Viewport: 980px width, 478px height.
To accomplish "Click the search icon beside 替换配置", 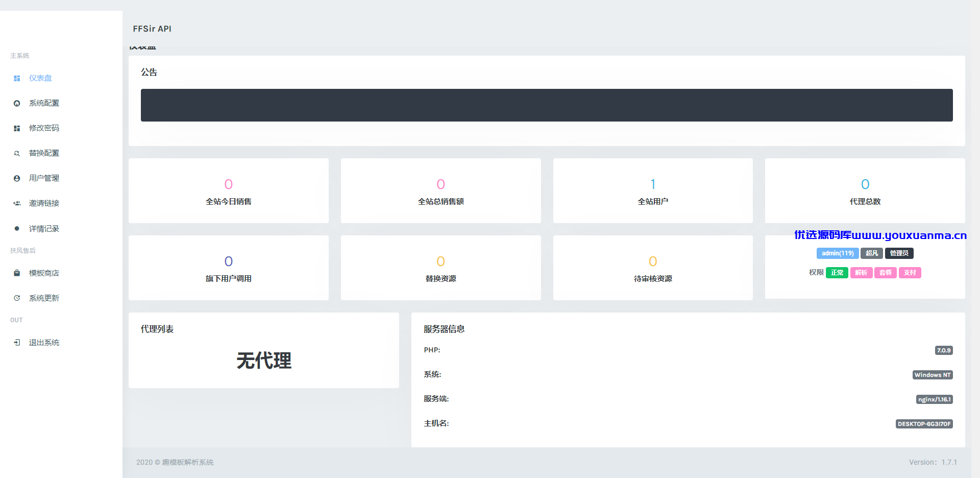I will 17,153.
